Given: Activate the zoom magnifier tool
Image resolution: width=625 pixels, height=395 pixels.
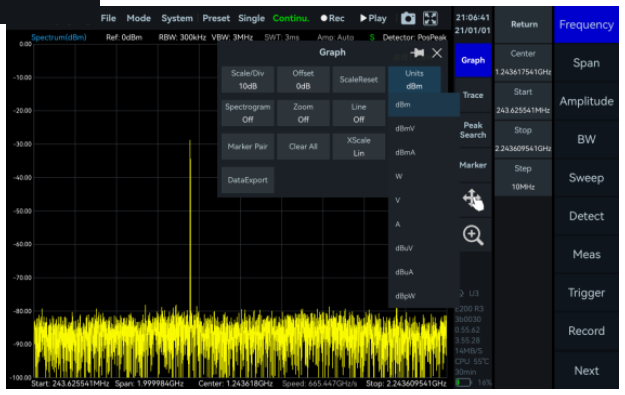Looking at the screenshot, I should (x=473, y=235).
